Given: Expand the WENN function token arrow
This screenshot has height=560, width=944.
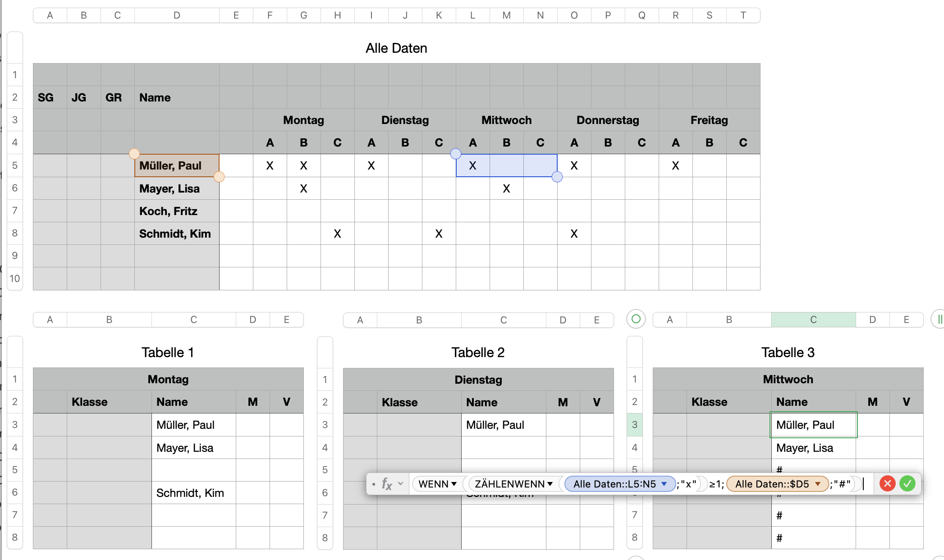Looking at the screenshot, I should 454,484.
